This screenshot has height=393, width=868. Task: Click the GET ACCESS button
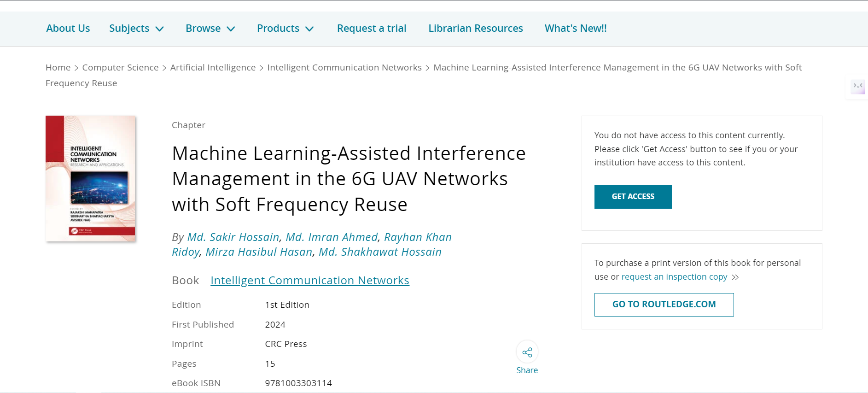pyautogui.click(x=633, y=197)
